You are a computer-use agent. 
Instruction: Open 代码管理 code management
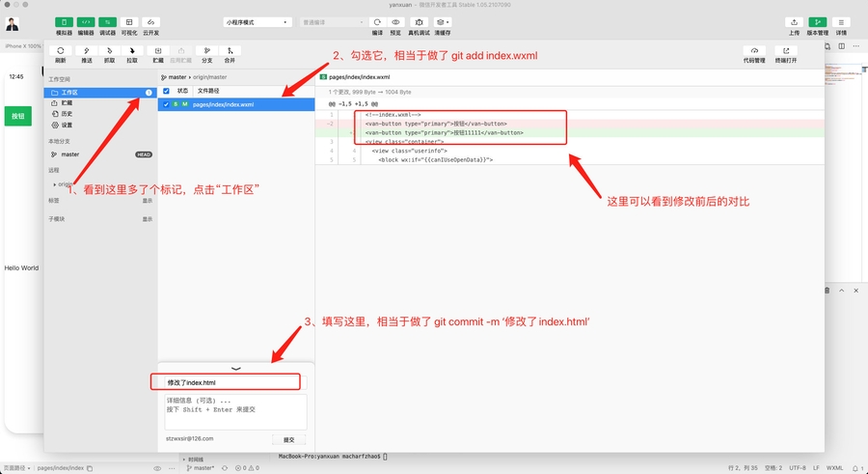tap(754, 52)
